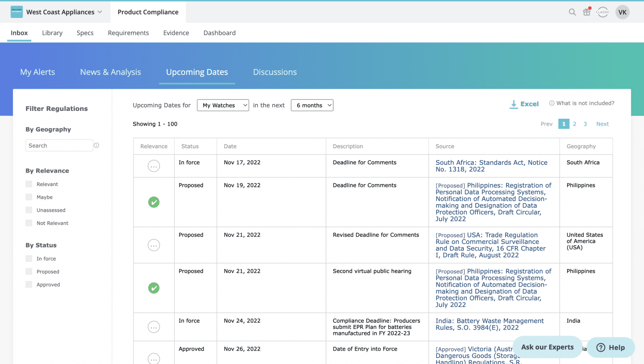Image resolution: width=644 pixels, height=364 pixels.
Task: Click info icon beside geography search
Action: (97, 145)
